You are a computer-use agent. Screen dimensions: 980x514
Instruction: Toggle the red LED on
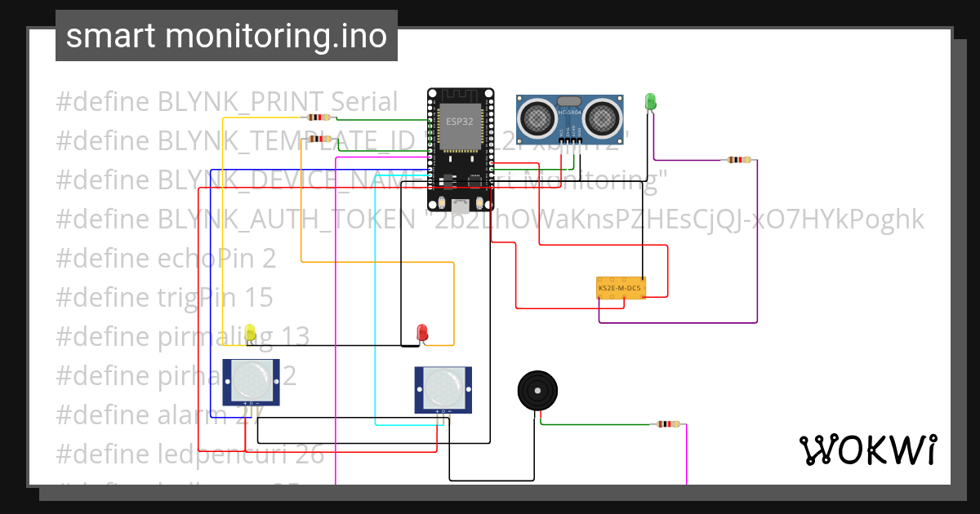421,333
